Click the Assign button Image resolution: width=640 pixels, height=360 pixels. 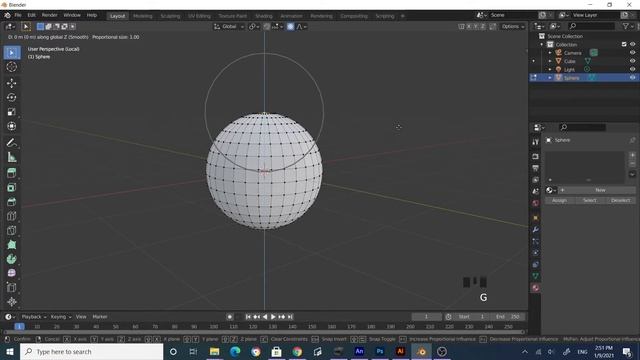click(x=559, y=200)
